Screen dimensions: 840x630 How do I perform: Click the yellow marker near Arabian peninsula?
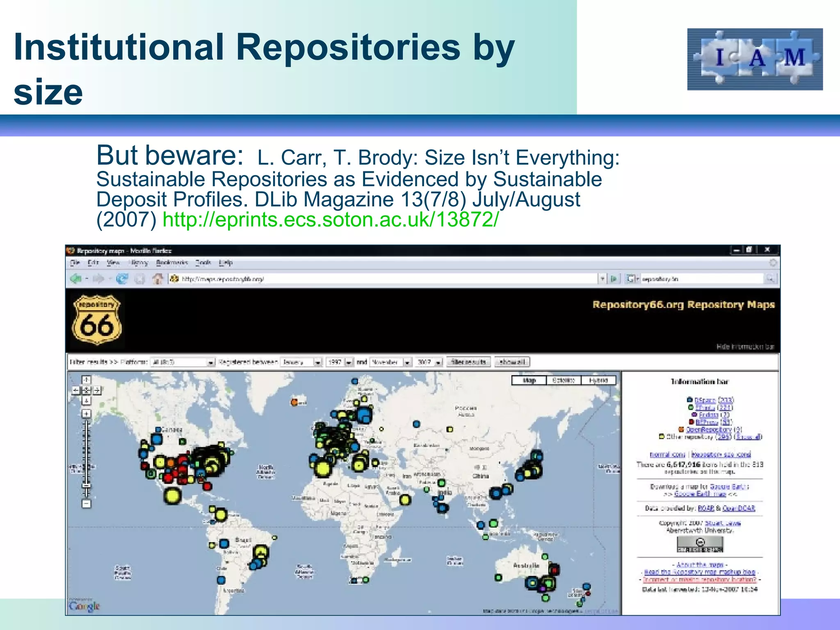coord(405,500)
